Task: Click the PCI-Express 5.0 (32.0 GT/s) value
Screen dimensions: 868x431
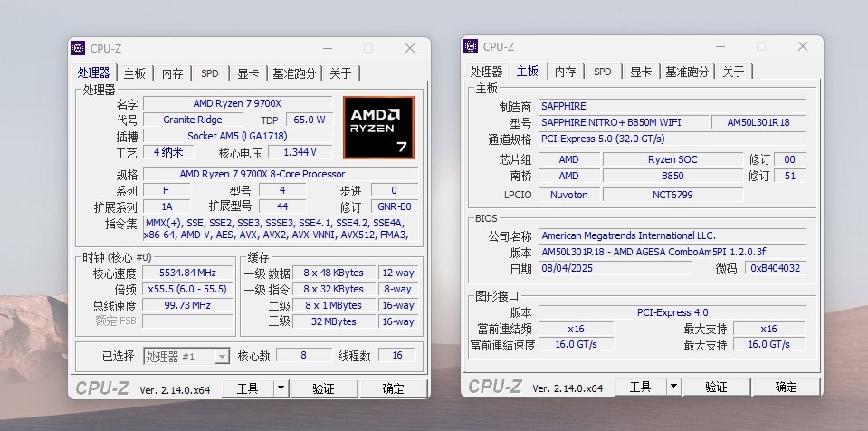Action: [672, 139]
